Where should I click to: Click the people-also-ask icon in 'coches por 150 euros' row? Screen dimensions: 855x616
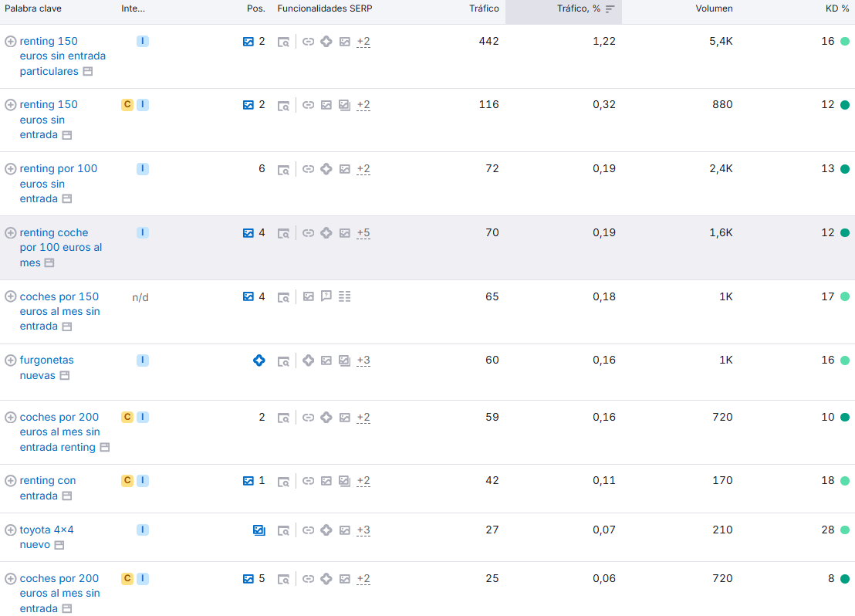[x=326, y=296]
